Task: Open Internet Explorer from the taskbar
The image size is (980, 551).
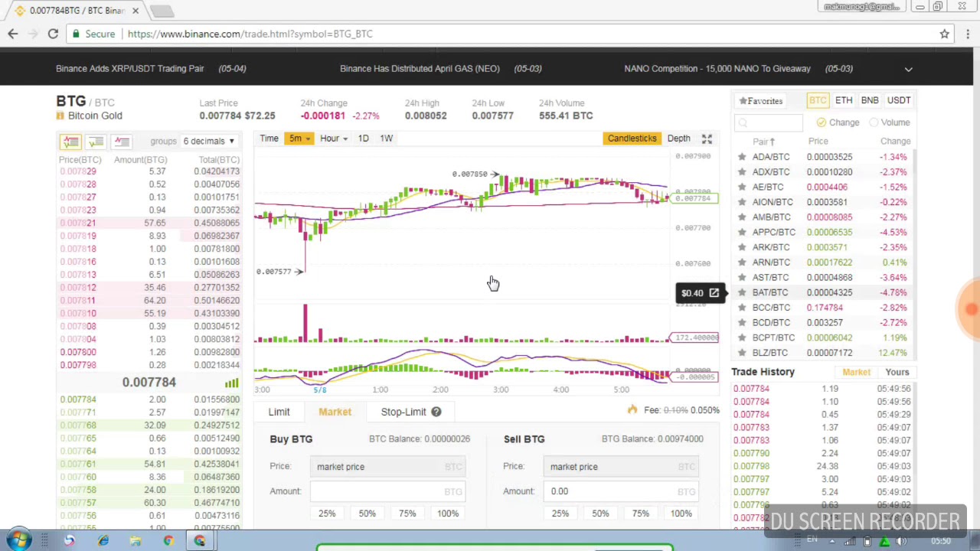Action: click(x=103, y=541)
